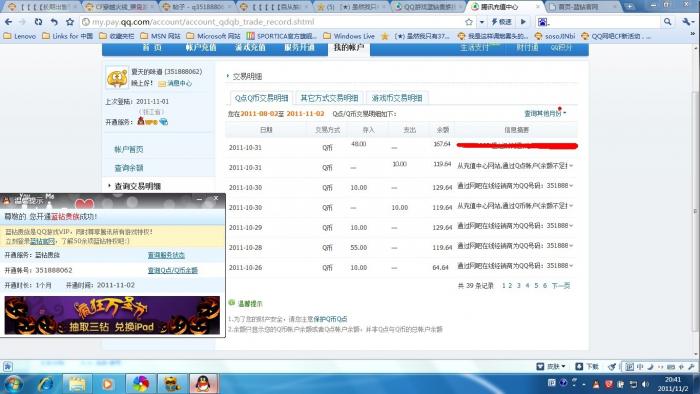Click the Halloween 抽取三钻 兑换iPad banner

112,315
